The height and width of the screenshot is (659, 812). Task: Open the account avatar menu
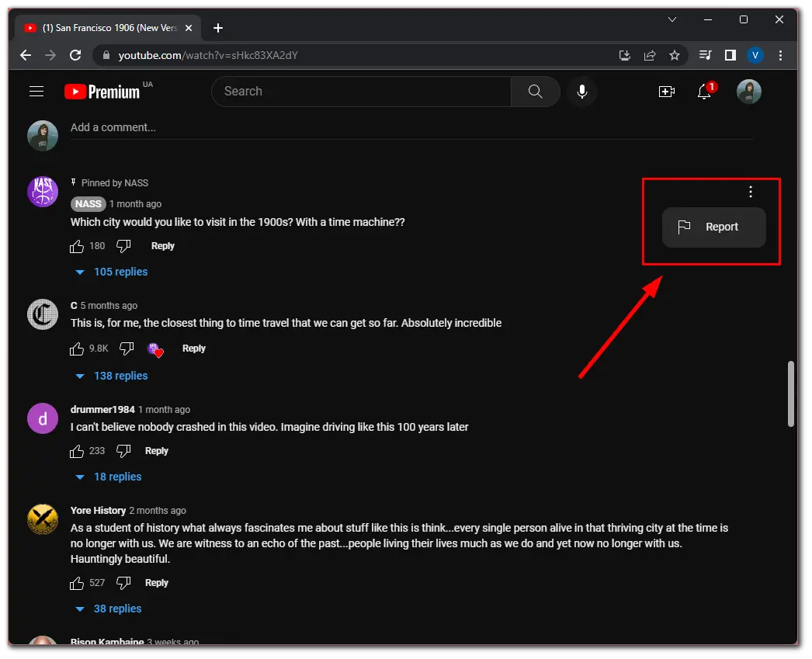pos(749,92)
